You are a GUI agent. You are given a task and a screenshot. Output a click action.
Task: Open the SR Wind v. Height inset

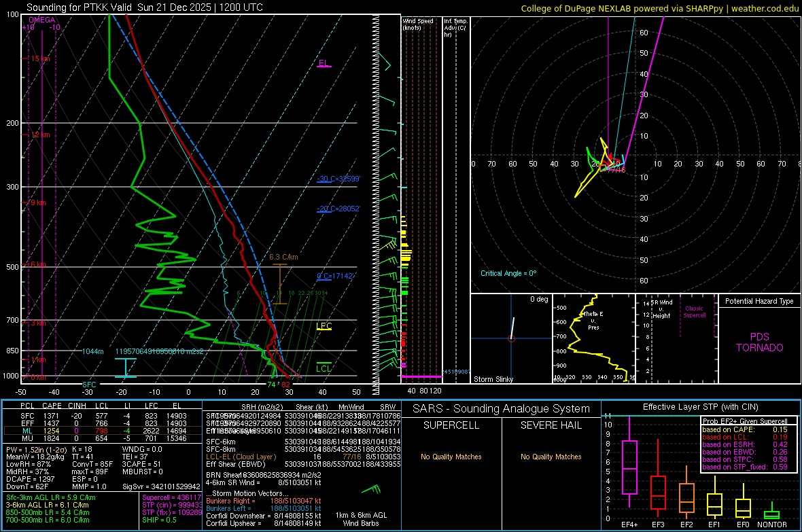coord(677,338)
